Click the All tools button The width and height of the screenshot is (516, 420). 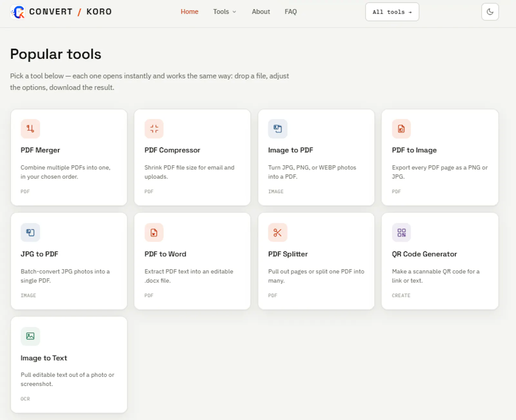pos(392,12)
